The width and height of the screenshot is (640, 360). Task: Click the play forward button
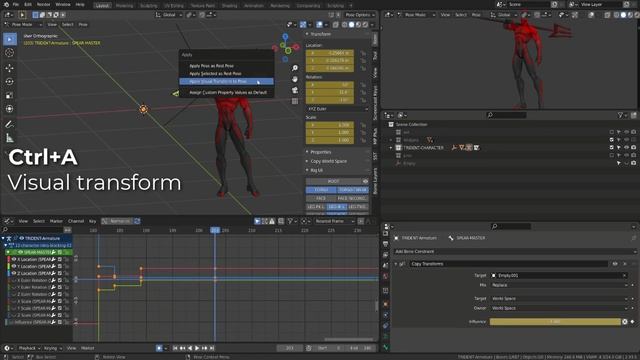click(x=197, y=348)
